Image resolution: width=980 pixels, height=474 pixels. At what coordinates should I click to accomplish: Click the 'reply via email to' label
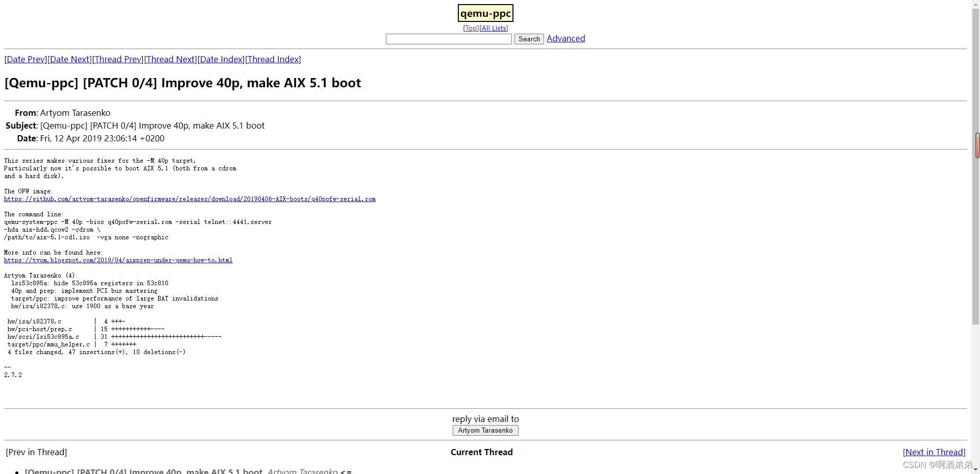click(485, 419)
